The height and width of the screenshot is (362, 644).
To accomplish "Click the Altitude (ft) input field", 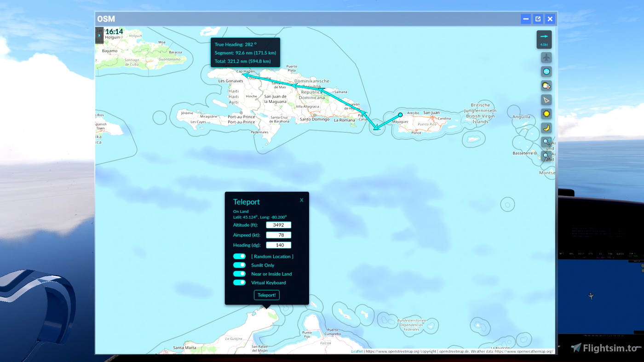I will coord(278,225).
